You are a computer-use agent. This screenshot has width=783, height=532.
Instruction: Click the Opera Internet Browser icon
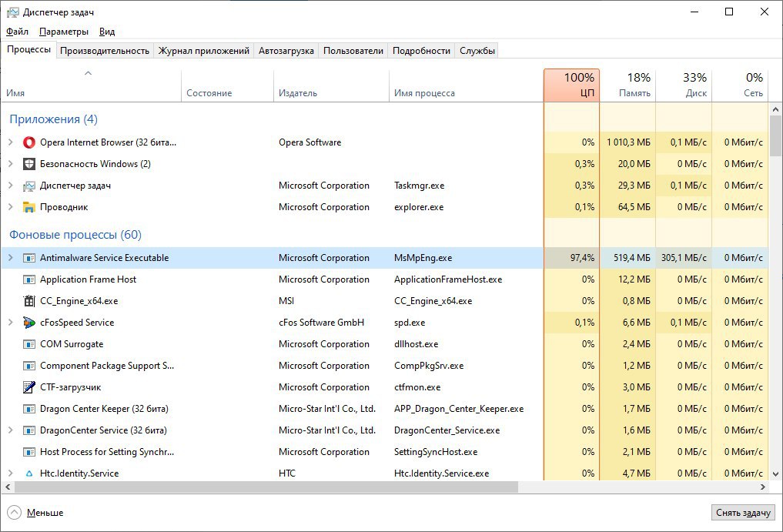click(29, 142)
